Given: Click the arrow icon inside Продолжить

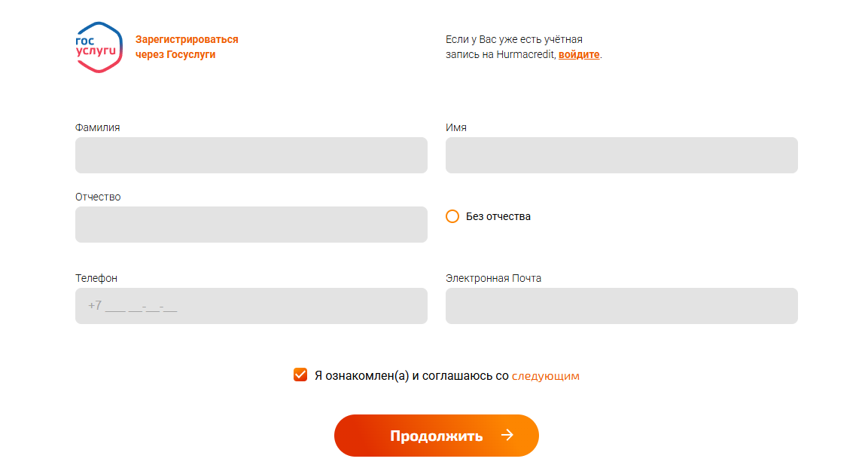Looking at the screenshot, I should 507,435.
